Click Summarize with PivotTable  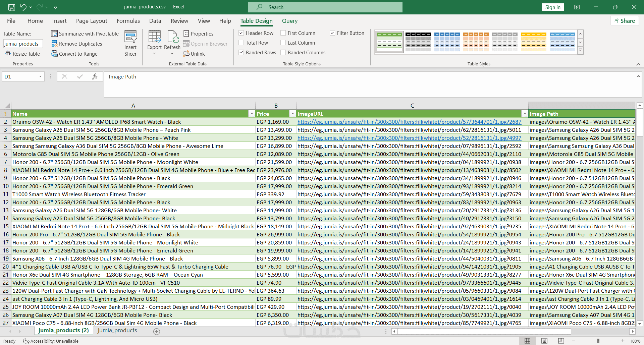coord(85,34)
